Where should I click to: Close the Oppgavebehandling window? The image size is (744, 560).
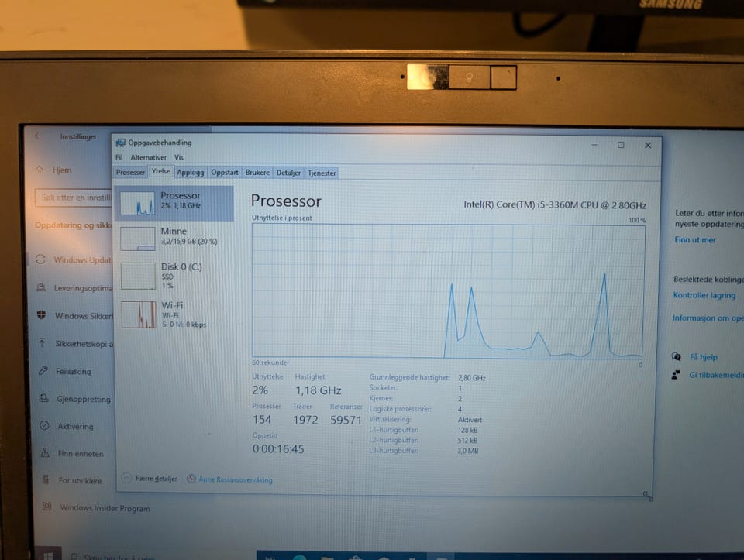(x=648, y=146)
